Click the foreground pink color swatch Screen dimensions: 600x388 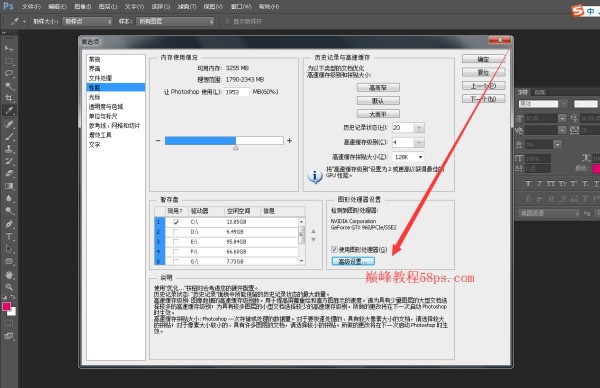click(7, 306)
